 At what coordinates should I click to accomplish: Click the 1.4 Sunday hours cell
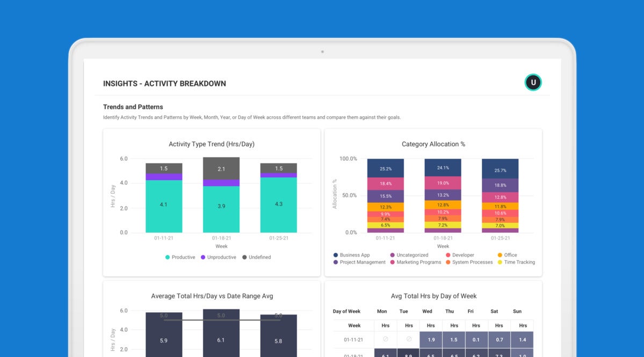click(522, 340)
